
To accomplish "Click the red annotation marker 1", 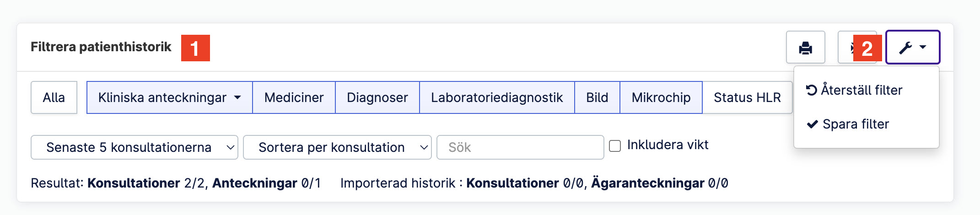I will [195, 48].
